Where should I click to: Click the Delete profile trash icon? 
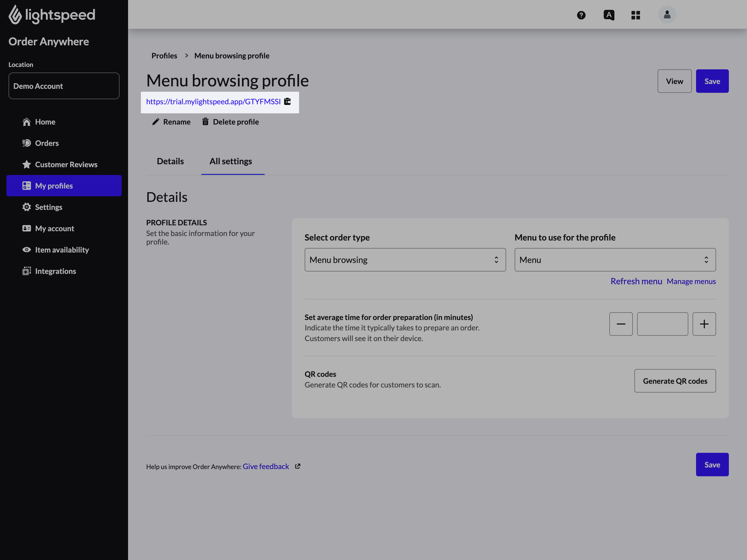coord(205,122)
